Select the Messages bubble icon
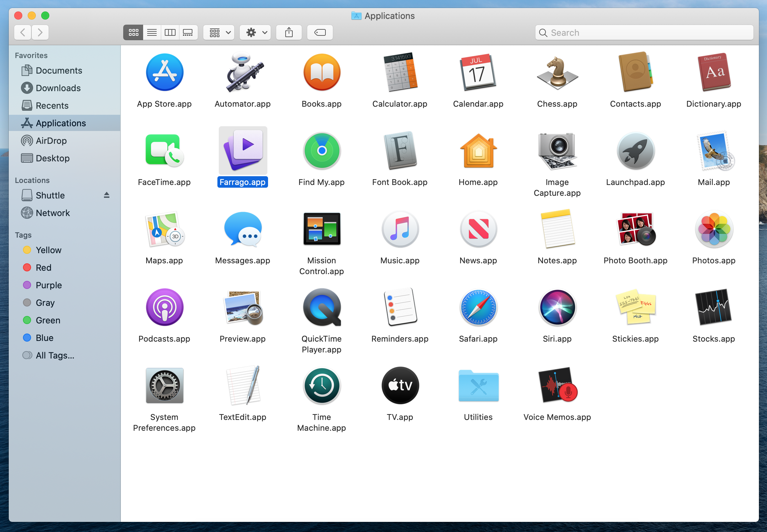This screenshot has height=532, width=767. click(243, 229)
